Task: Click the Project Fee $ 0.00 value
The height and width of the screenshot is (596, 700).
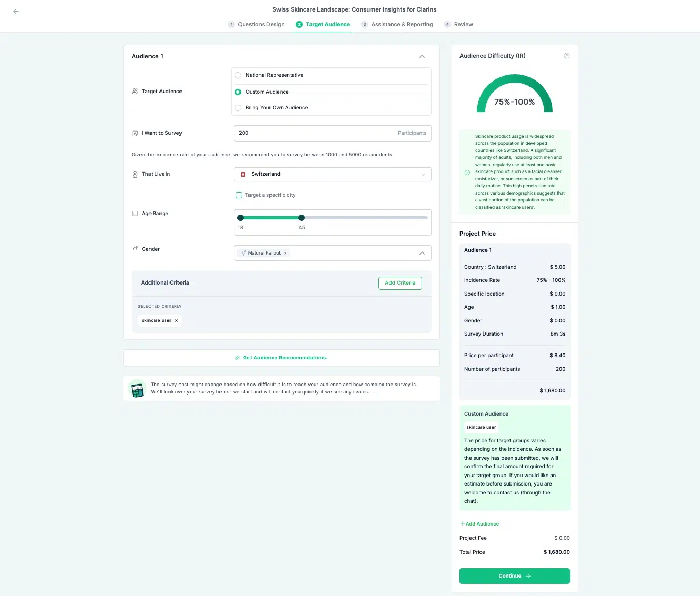Action: point(562,538)
